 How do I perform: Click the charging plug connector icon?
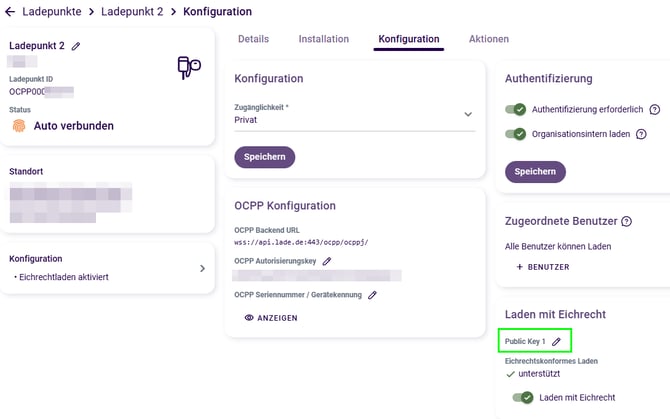coord(187,67)
